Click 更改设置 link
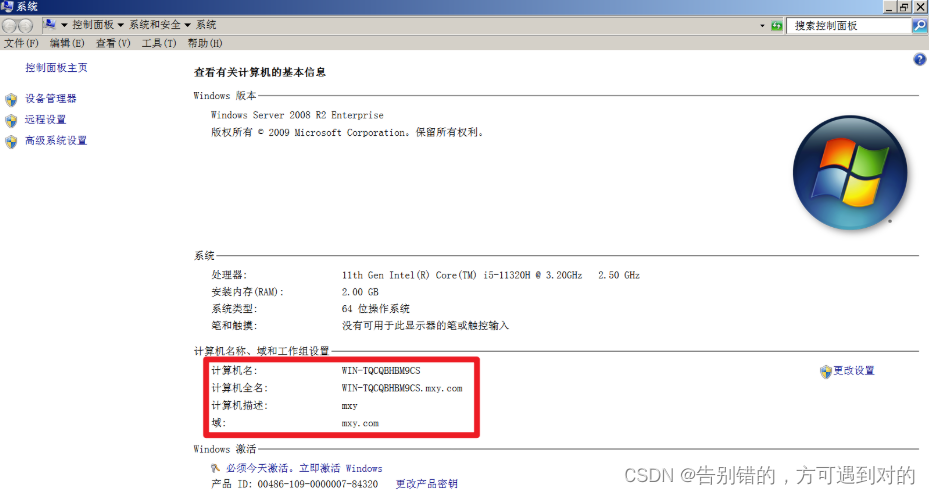This screenshot has width=930, height=494. (853, 371)
